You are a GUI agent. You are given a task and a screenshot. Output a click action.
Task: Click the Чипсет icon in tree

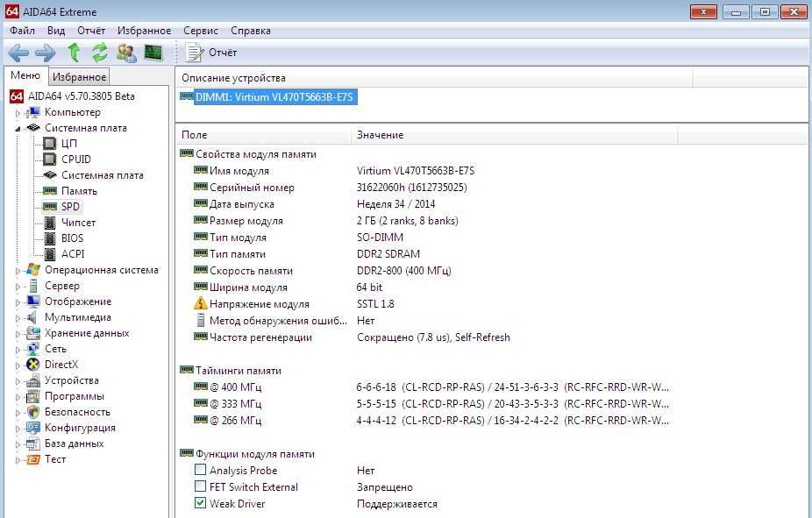50,223
